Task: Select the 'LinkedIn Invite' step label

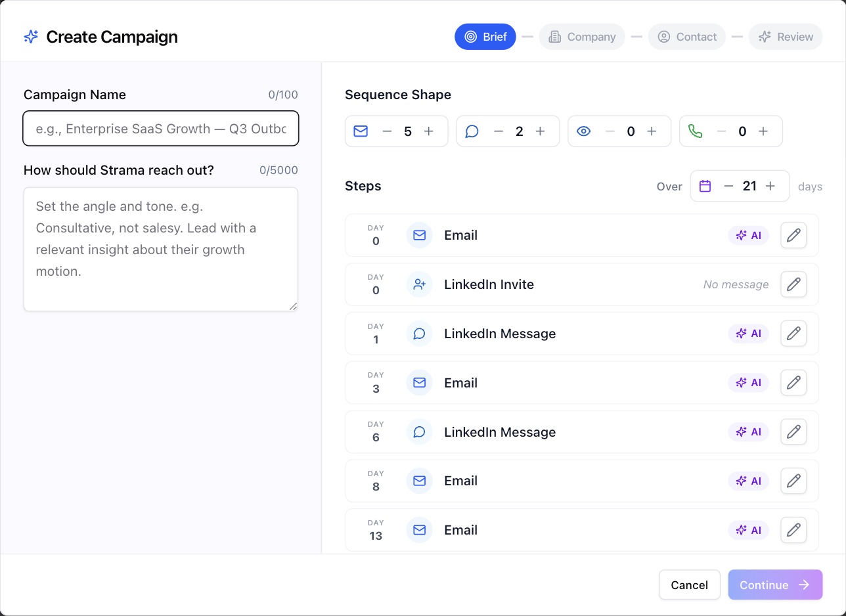Action: point(489,284)
